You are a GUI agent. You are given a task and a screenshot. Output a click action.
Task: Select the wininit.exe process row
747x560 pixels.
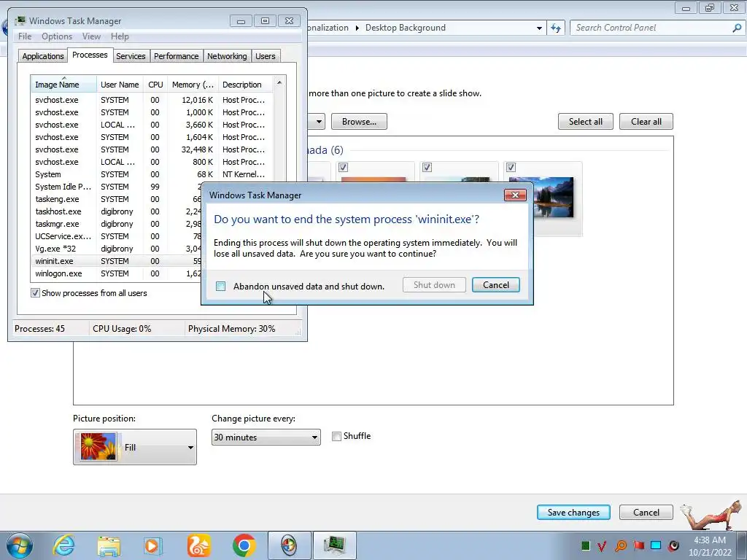pyautogui.click(x=116, y=261)
